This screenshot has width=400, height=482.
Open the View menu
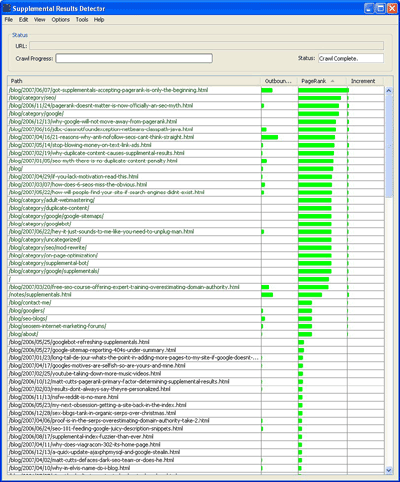pyautogui.click(x=39, y=20)
